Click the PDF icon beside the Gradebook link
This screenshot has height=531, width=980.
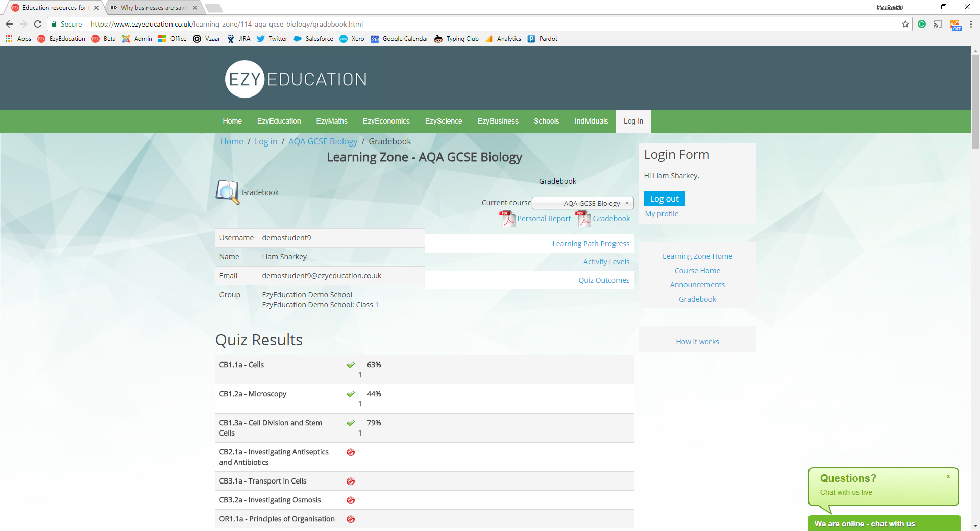click(583, 219)
